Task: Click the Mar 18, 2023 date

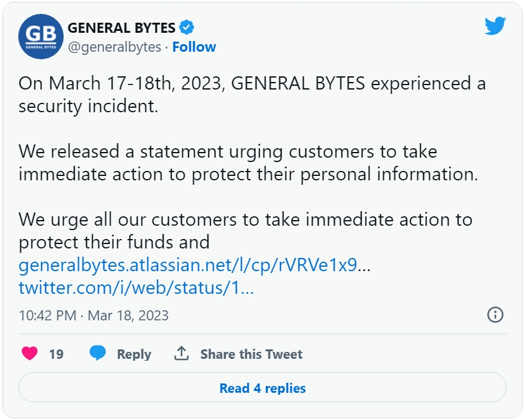Action: [x=128, y=315]
